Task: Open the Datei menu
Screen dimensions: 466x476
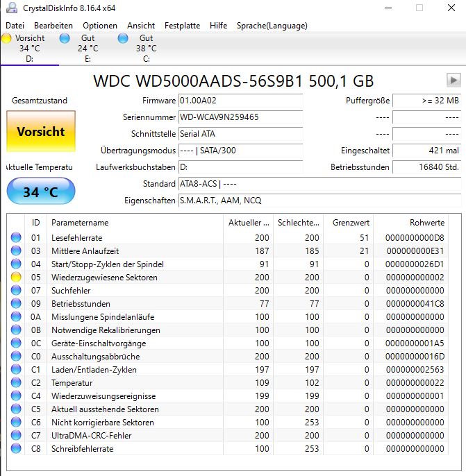Action: [x=15, y=26]
